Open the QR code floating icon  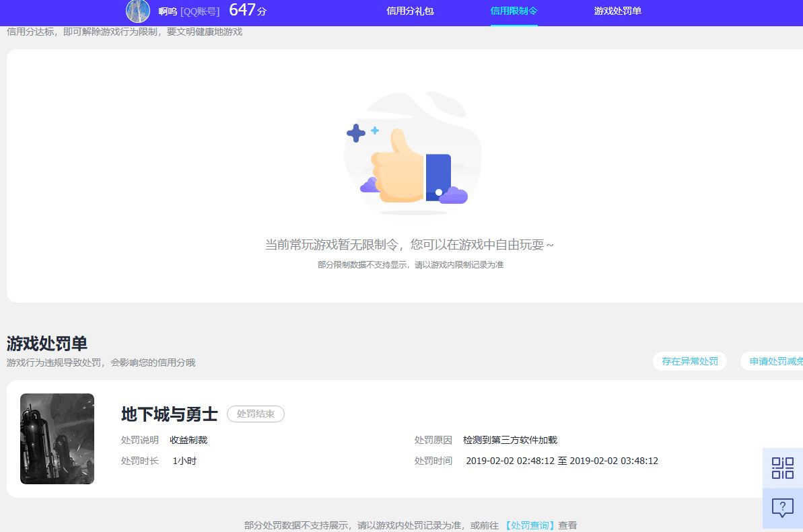782,467
